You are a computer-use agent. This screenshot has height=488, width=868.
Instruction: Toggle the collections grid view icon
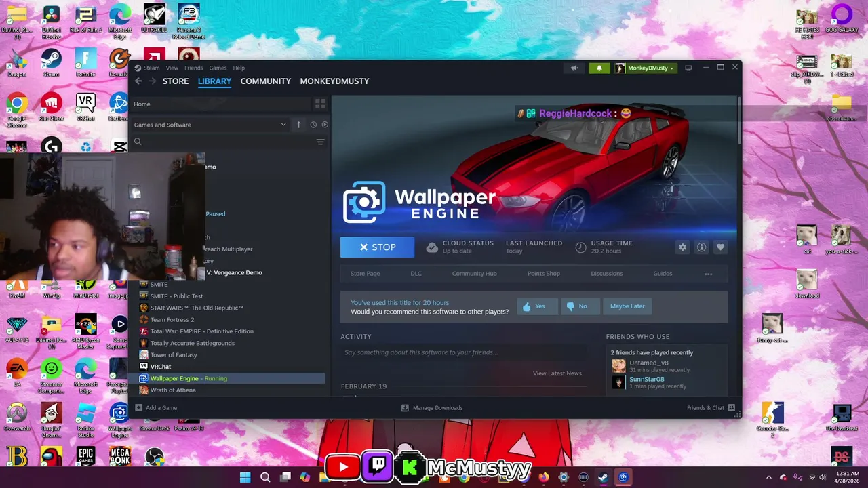click(x=320, y=104)
